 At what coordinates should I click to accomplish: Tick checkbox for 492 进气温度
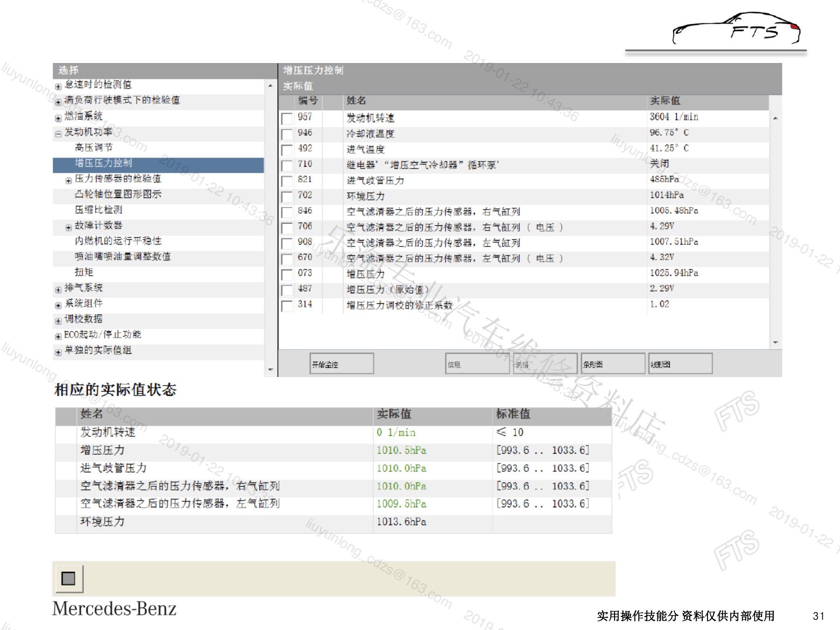pyautogui.click(x=287, y=150)
